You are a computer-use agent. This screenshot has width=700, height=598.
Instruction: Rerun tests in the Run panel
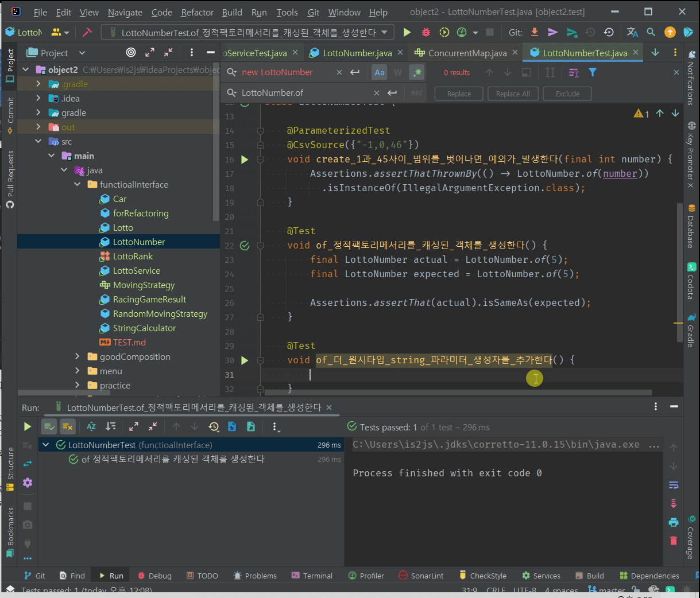coord(27,426)
